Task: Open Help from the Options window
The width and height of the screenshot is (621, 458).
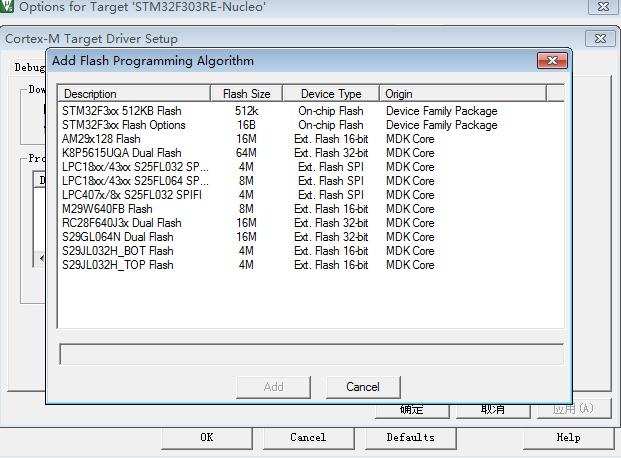Action: pyautogui.click(x=569, y=438)
